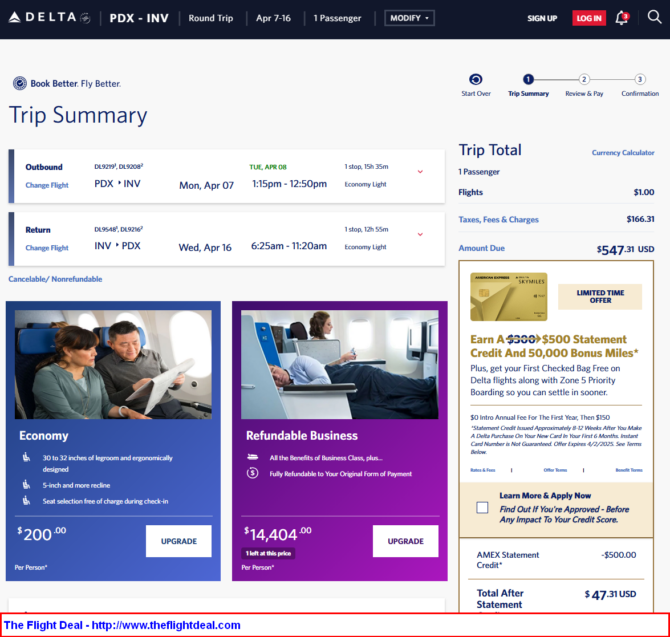Open the Rates & Fees link
This screenshot has width=670, height=637.
coord(482,470)
